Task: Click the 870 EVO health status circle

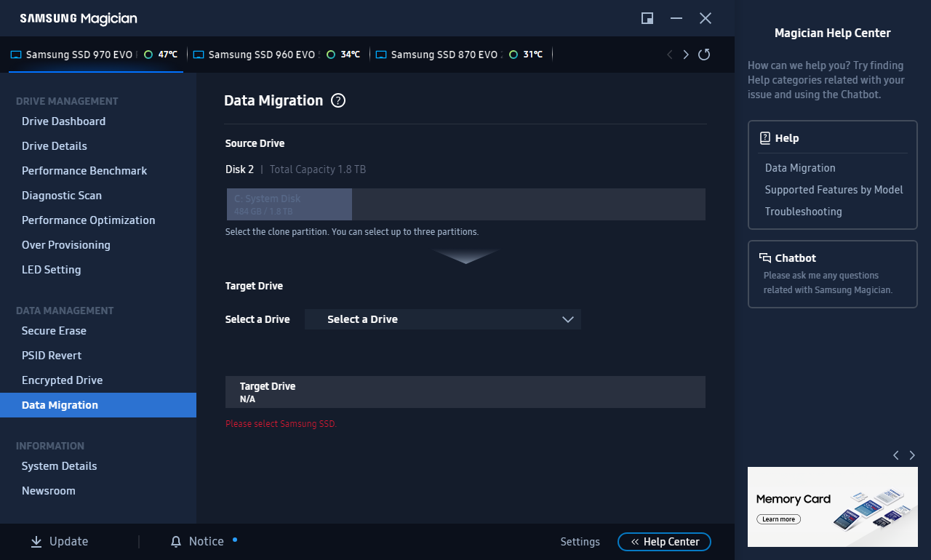Action: [x=514, y=55]
